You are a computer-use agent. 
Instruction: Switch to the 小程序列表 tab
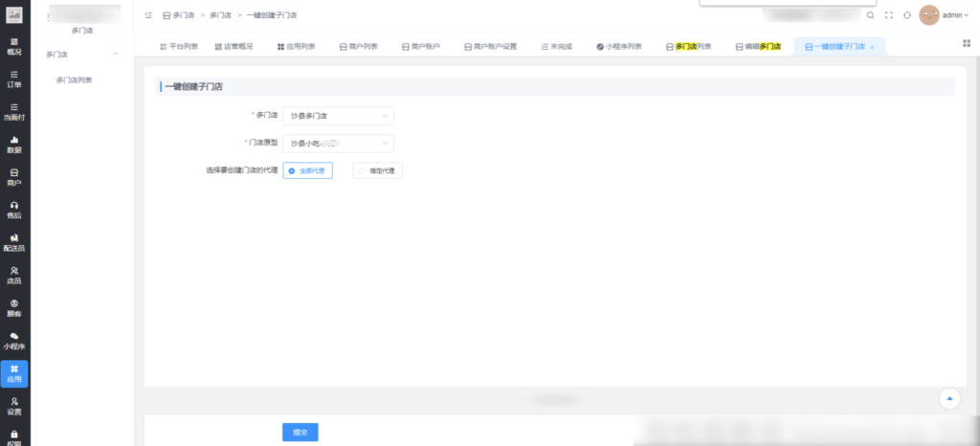coord(619,46)
